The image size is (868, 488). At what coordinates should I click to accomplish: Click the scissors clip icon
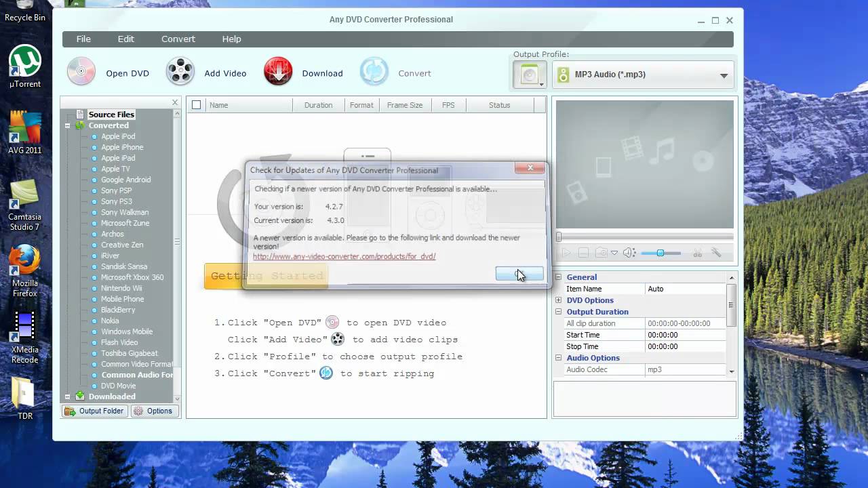[x=698, y=253]
